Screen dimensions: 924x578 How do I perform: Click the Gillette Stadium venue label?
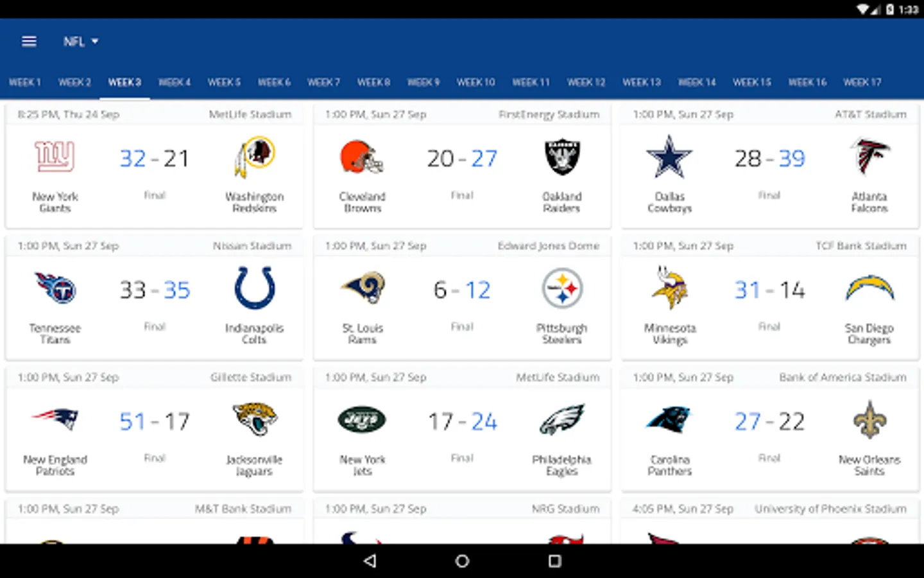251,378
